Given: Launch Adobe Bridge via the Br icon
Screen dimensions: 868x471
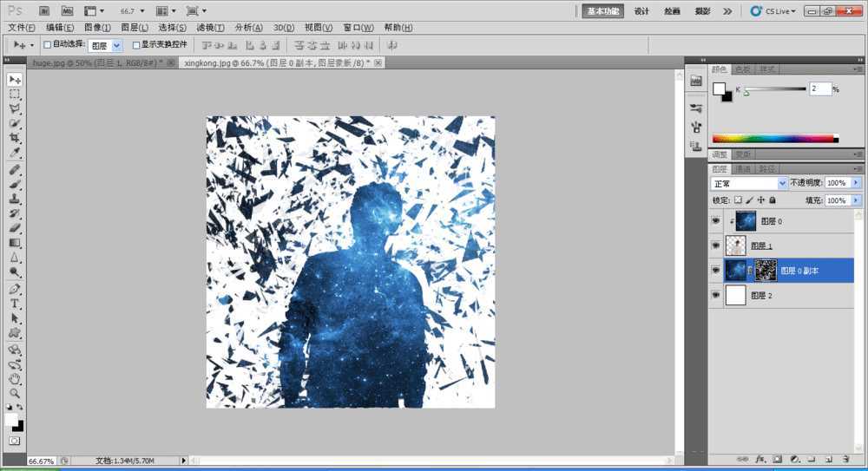Looking at the screenshot, I should [x=44, y=11].
